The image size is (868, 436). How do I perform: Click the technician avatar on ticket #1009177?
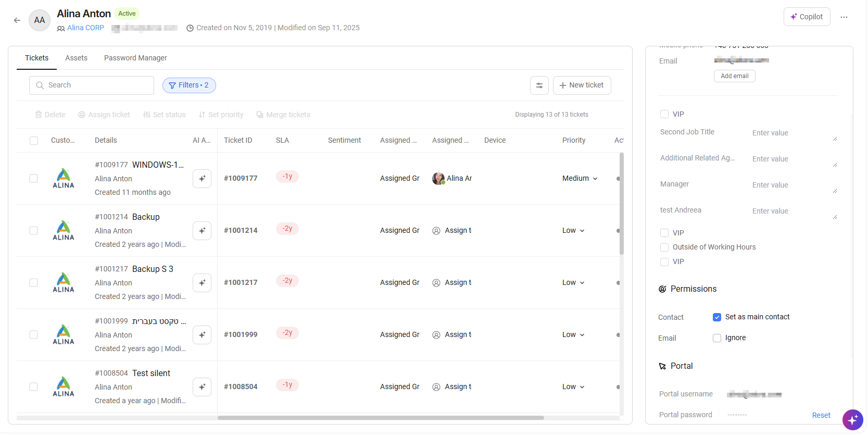(x=438, y=179)
